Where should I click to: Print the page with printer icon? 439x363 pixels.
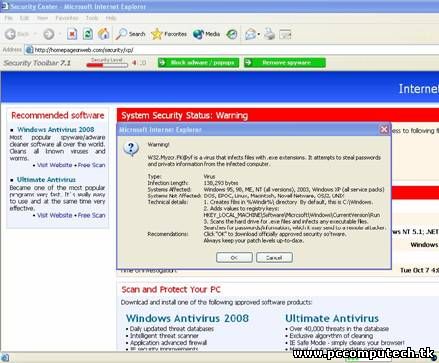coord(269,34)
